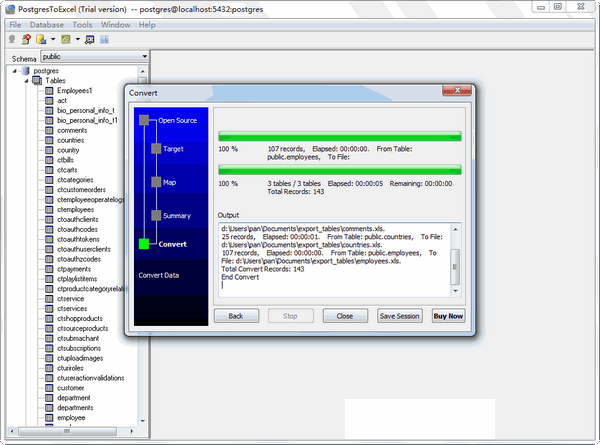Click the table tree scroll up arrow
The image size is (600, 445).
[143, 71]
